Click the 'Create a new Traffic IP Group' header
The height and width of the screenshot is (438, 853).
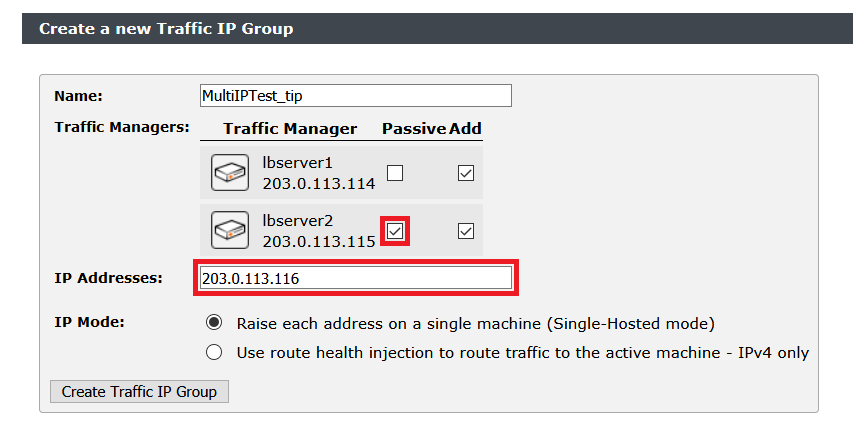tap(166, 29)
